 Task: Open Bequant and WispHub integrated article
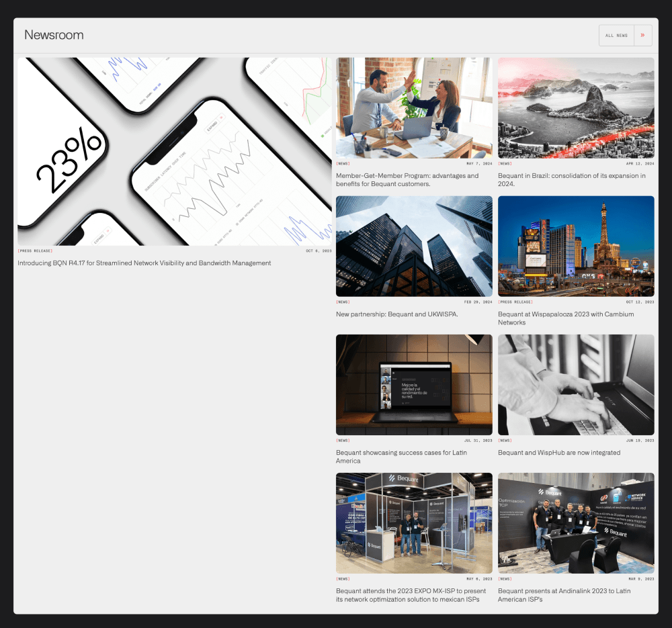[559, 453]
